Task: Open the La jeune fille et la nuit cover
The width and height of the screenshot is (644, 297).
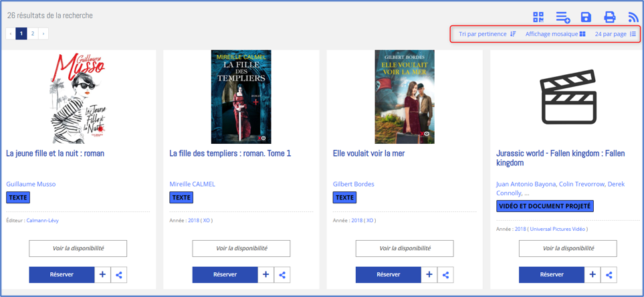Action: 78,97
